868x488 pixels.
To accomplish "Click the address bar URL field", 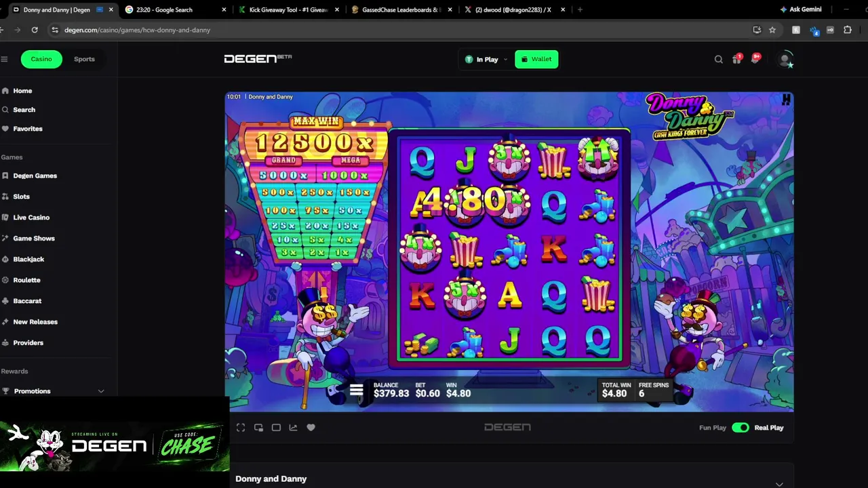I will point(400,30).
